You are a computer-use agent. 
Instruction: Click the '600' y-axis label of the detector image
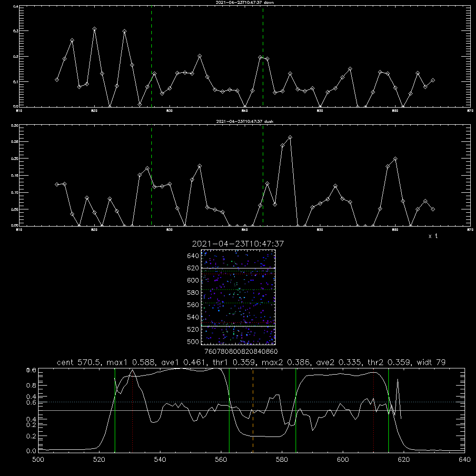coord(193,280)
